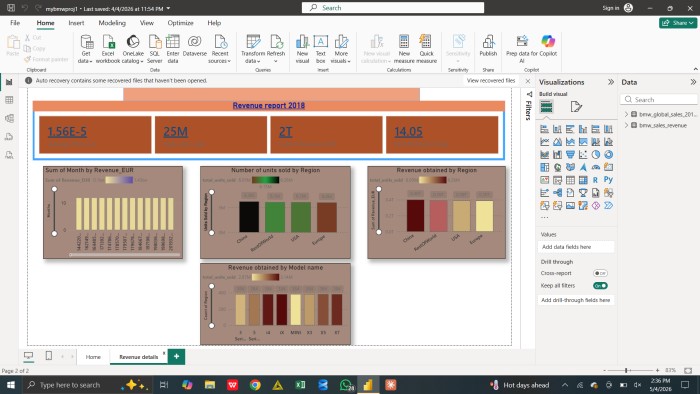Screen dimensions: 700x394
Task: Select the Gauge visual type
Action: click(x=596, y=167)
